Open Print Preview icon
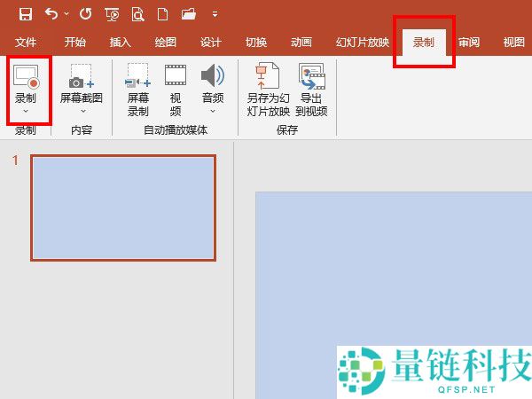The image size is (532, 399). [137, 14]
